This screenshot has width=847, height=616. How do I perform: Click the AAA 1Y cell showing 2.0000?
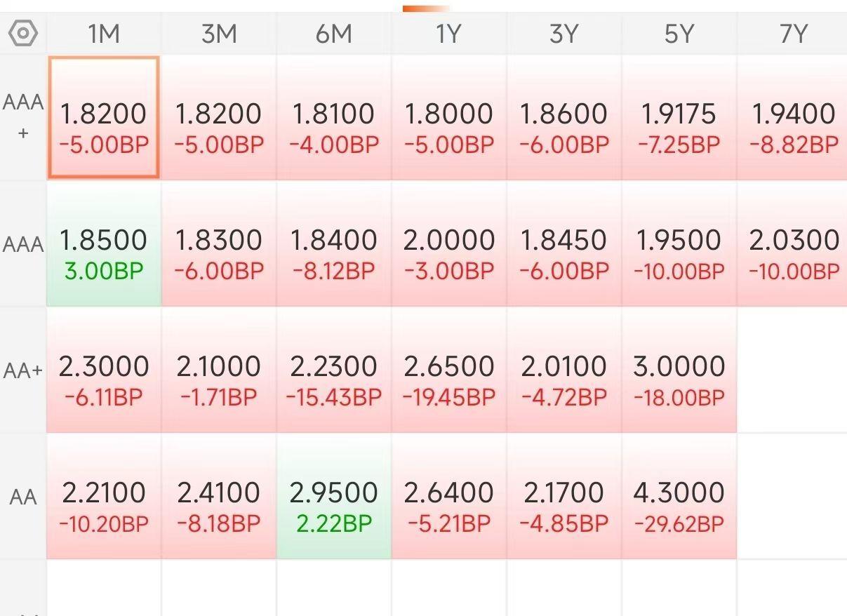click(x=449, y=244)
